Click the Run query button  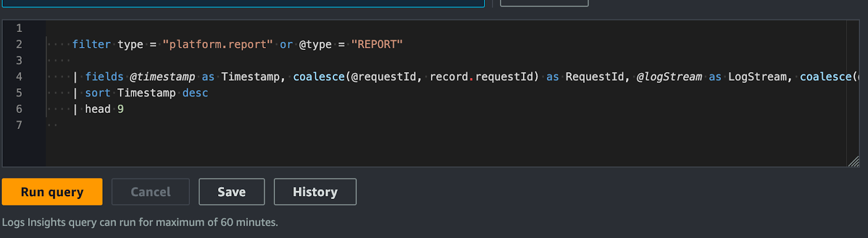52,192
